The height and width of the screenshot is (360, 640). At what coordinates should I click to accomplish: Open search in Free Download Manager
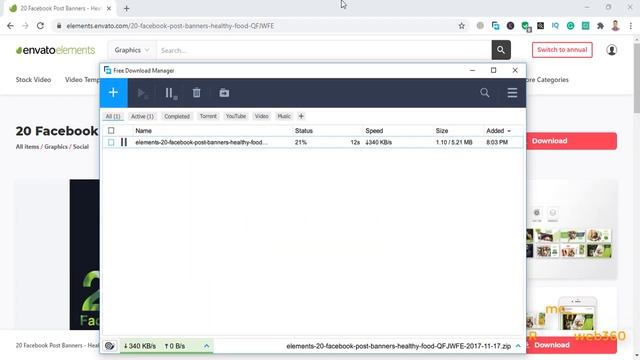pyautogui.click(x=484, y=93)
